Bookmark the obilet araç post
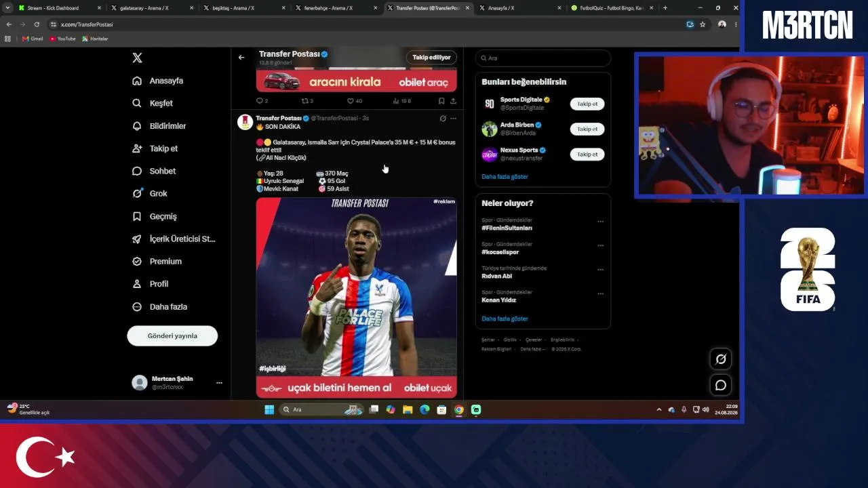Image resolution: width=868 pixels, height=488 pixels. (441, 101)
